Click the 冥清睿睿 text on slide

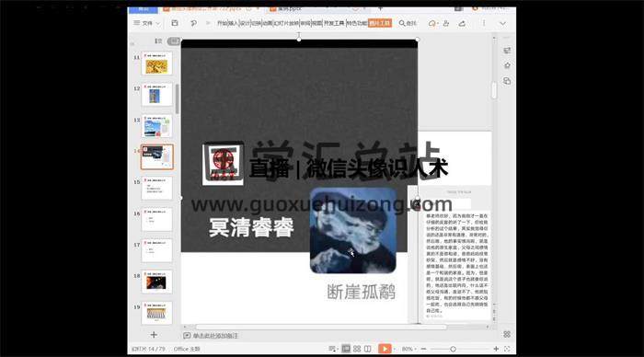[x=251, y=227]
